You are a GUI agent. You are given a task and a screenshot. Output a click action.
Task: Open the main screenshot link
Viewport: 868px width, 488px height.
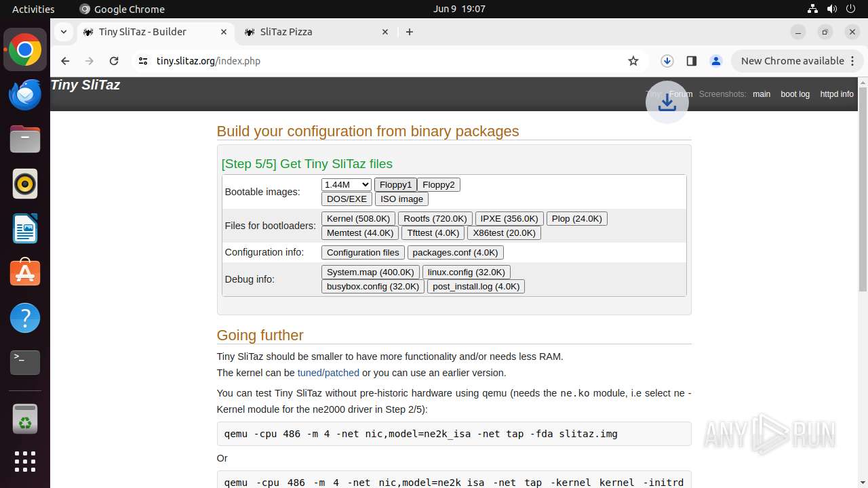click(762, 94)
